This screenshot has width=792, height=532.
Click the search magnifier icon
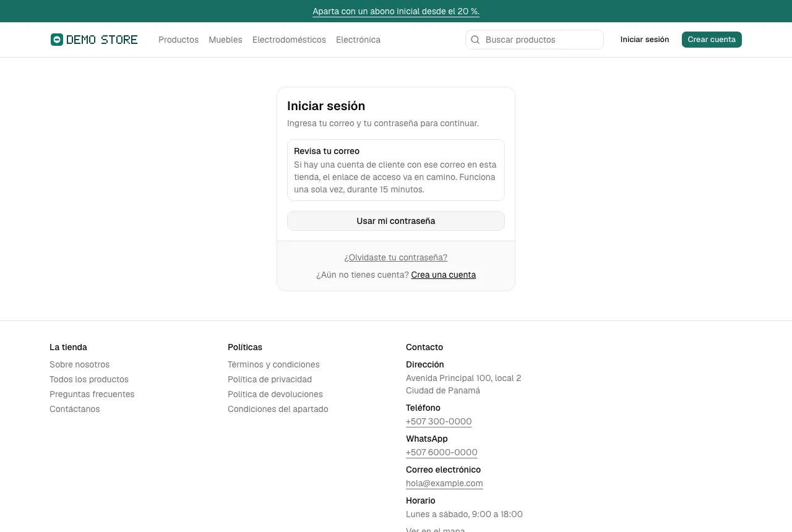(475, 40)
